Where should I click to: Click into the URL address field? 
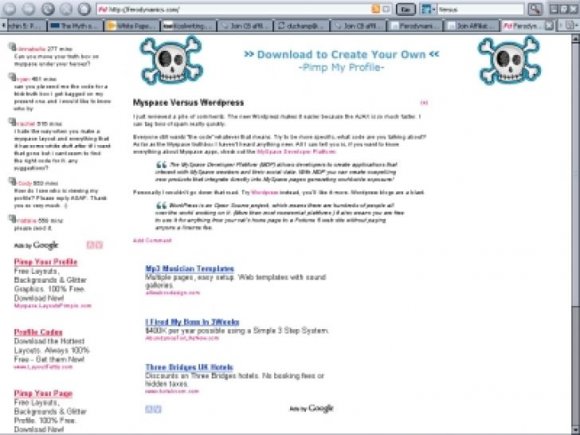click(x=237, y=9)
